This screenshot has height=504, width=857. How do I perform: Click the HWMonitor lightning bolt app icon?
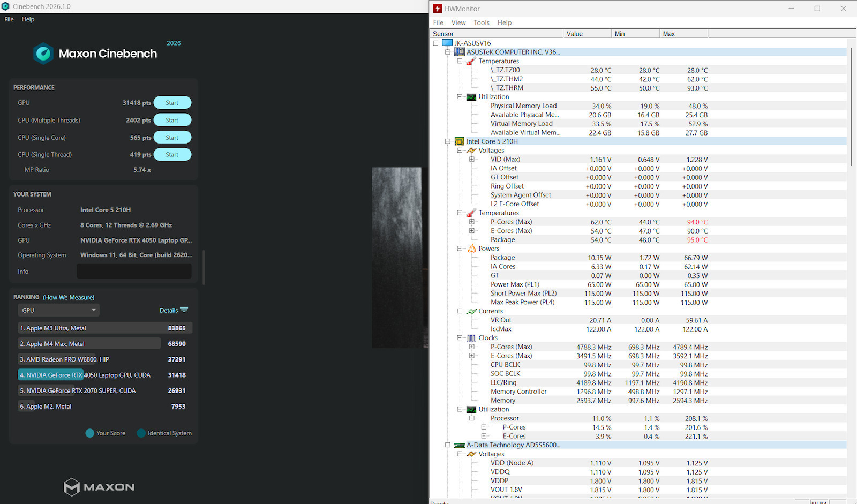pyautogui.click(x=438, y=9)
